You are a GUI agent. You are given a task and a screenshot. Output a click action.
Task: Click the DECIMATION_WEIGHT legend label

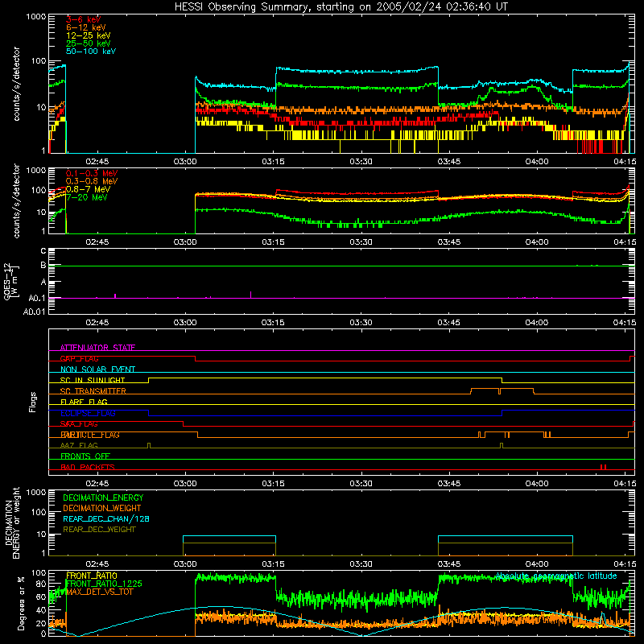coord(102,508)
